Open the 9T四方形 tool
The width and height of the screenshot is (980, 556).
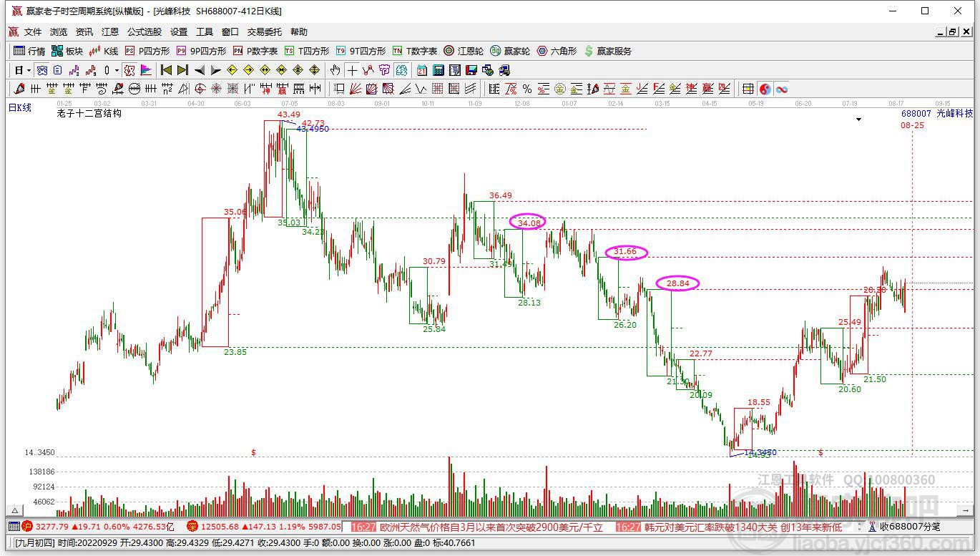pos(361,51)
